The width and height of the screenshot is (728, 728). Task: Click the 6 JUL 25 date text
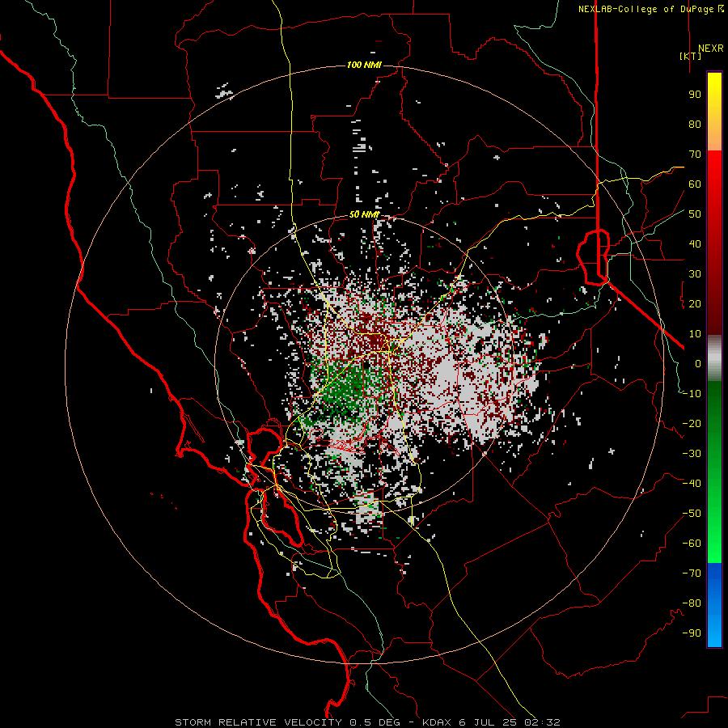pyautogui.click(x=488, y=722)
